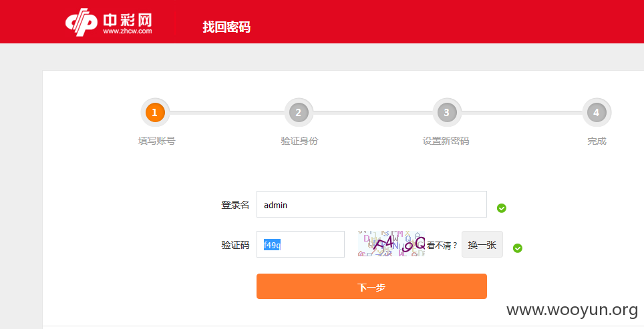Select step 4 gray circle
The image size is (644, 329).
coord(597,112)
